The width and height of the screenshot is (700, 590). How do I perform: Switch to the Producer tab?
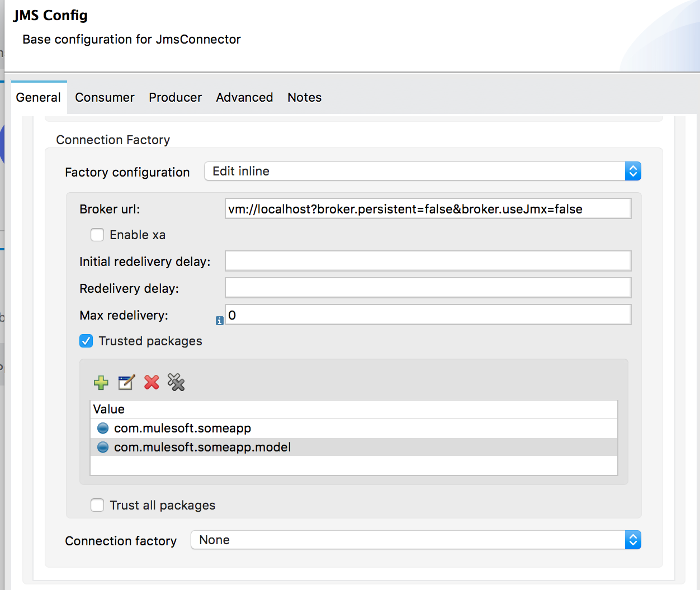click(x=175, y=98)
